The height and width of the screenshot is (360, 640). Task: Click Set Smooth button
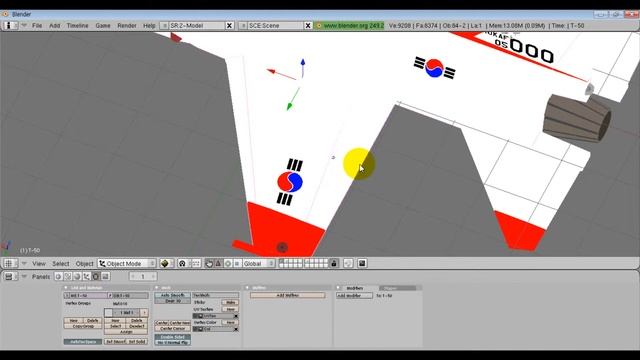click(x=115, y=341)
